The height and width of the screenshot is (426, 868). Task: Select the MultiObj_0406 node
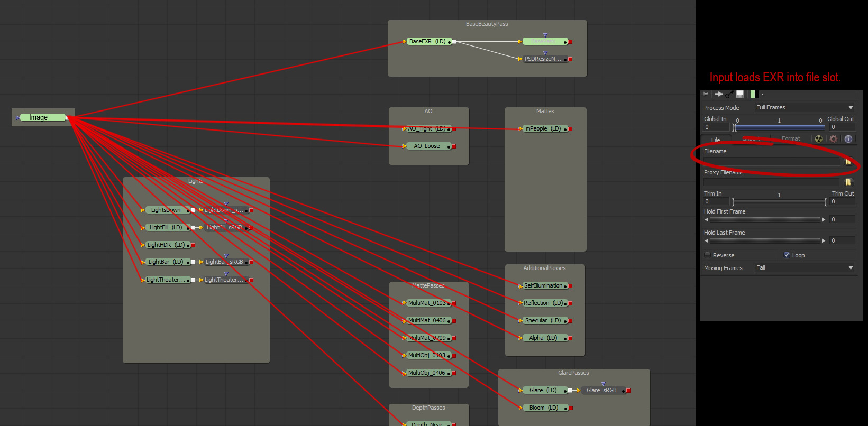click(429, 373)
